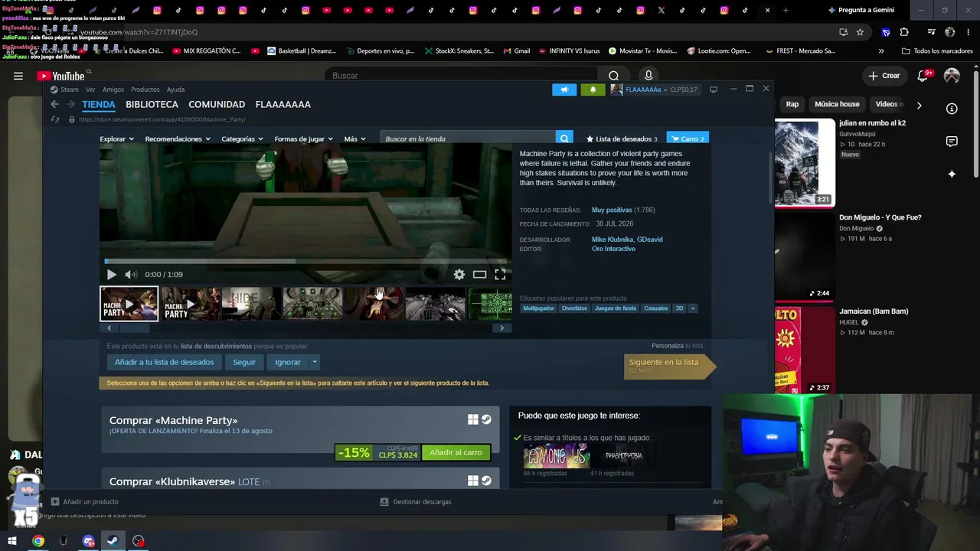Expand the Explorar dropdown
The image size is (980, 551).
coord(116,139)
